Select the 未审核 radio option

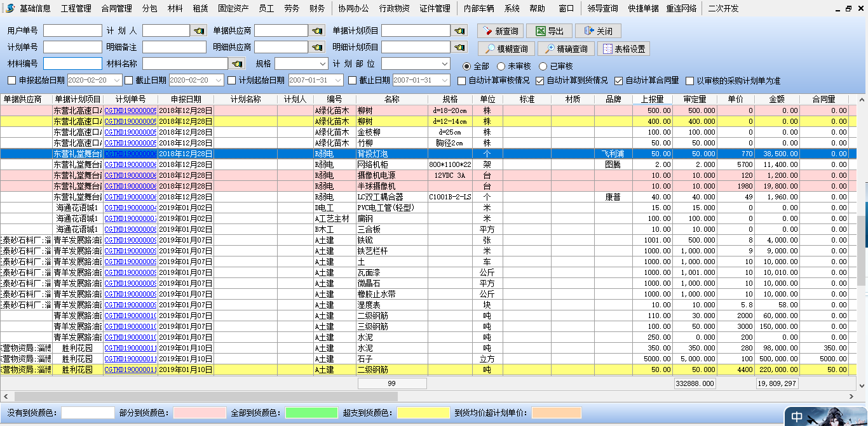501,66
